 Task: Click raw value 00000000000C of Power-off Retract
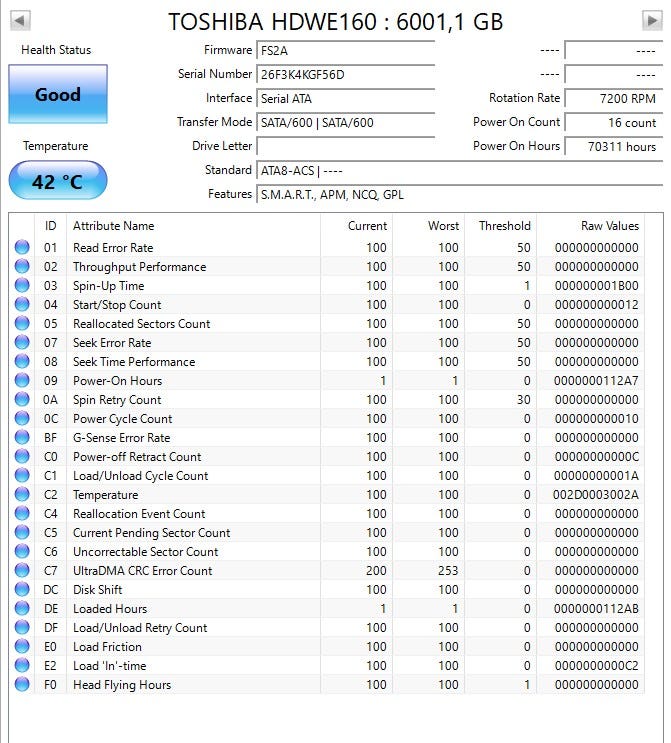click(597, 457)
